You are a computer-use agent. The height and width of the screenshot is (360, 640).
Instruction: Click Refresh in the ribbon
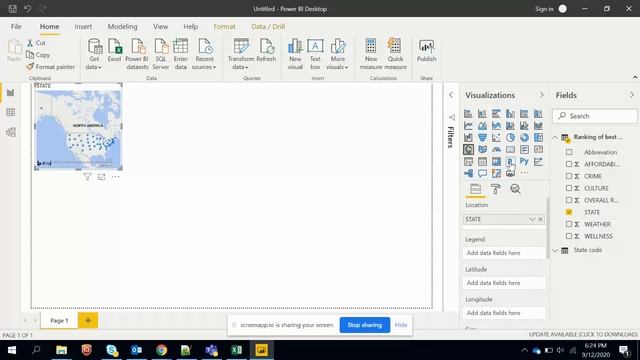tap(266, 51)
